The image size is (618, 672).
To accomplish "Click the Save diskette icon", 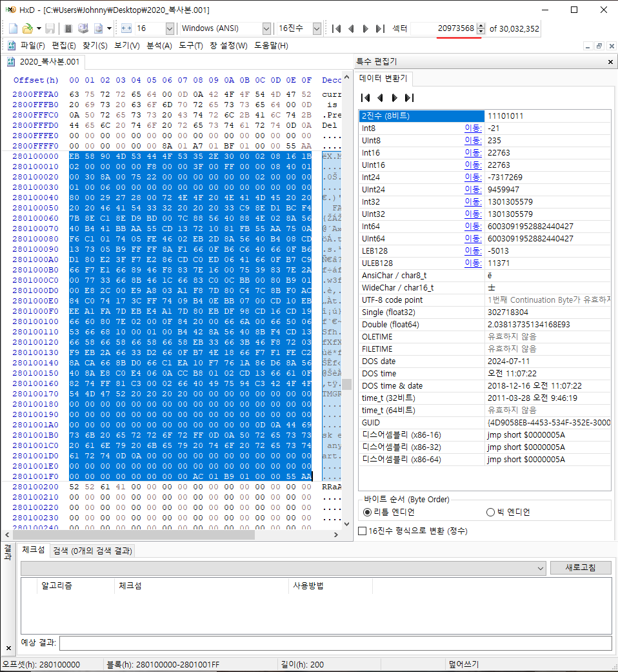I will (x=50, y=28).
